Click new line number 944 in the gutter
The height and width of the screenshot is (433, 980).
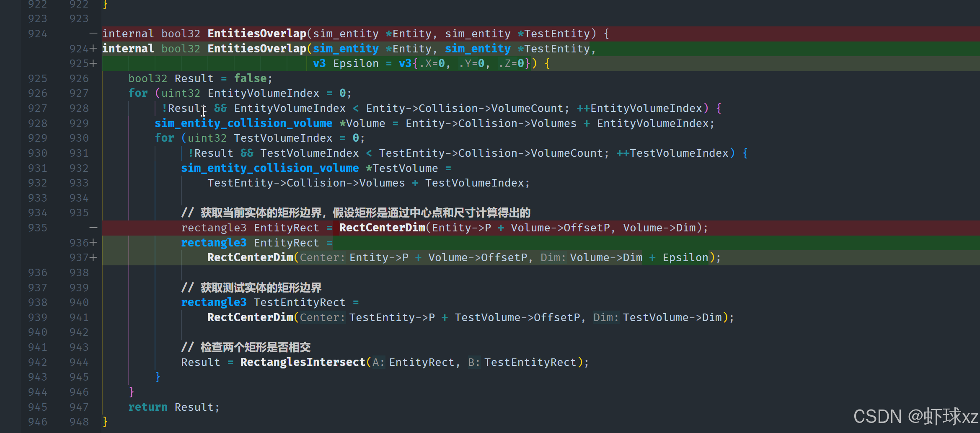click(x=79, y=362)
